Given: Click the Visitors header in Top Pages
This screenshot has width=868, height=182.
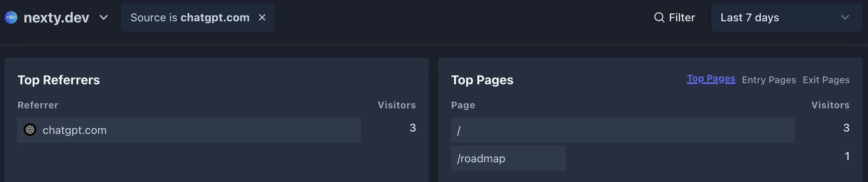Looking at the screenshot, I should tap(830, 105).
